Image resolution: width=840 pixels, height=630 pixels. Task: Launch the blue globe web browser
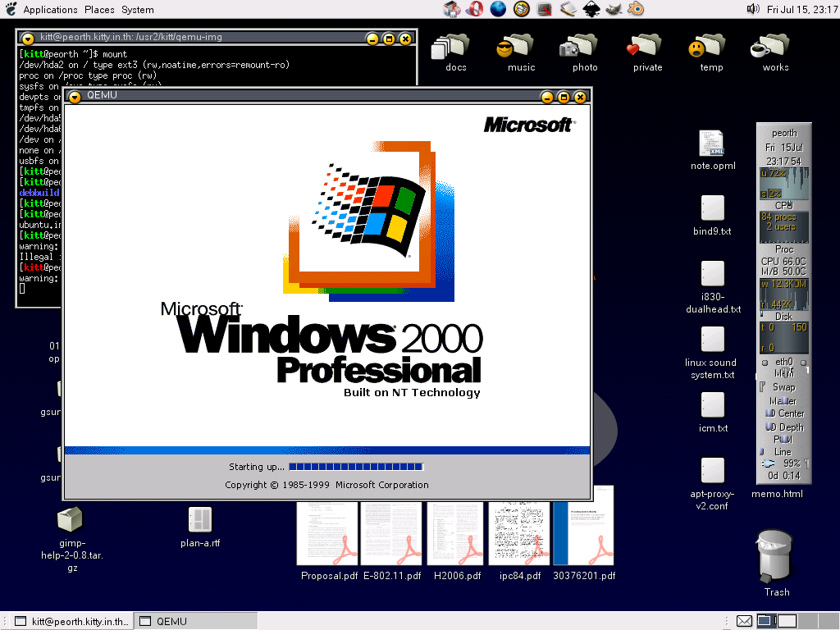pos(498,9)
